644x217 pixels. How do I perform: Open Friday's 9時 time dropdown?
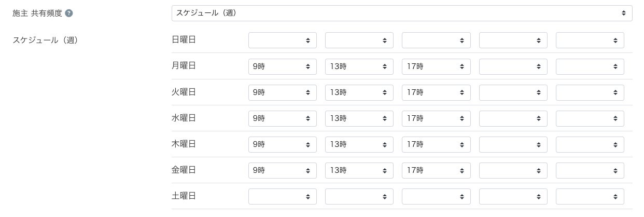282,170
